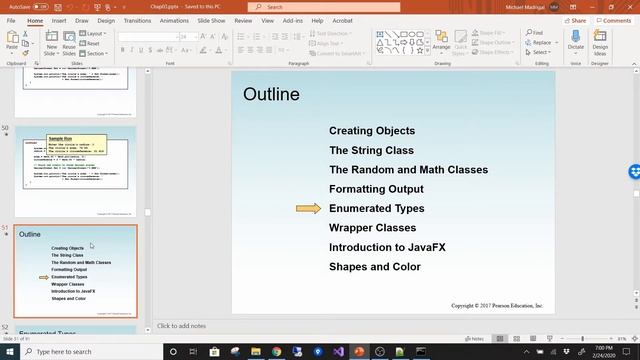Image resolution: width=640 pixels, height=360 pixels.
Task: Select the star shape in gallery
Action: pyautogui.click(x=420, y=50)
